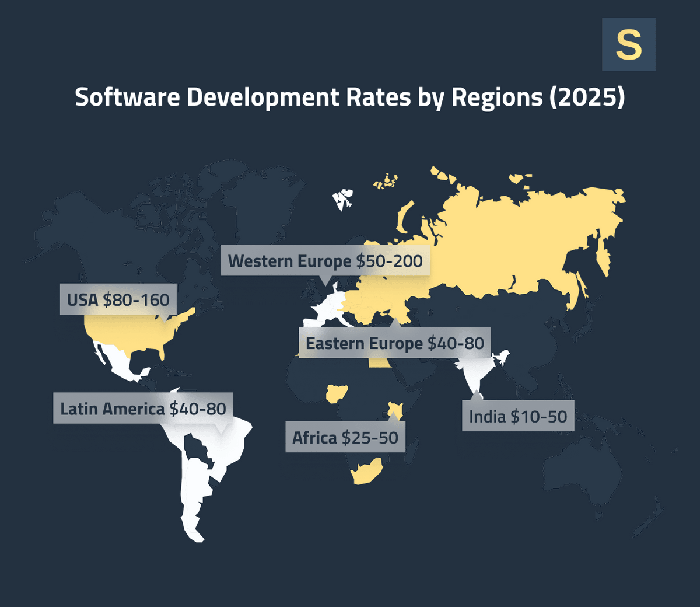
Task: Click the Latin America $40-80 label
Action: click(144, 409)
